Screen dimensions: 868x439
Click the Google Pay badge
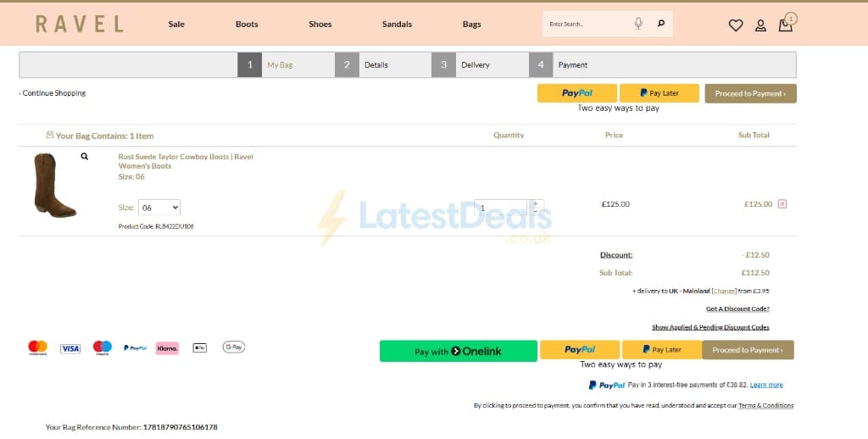pyautogui.click(x=234, y=347)
